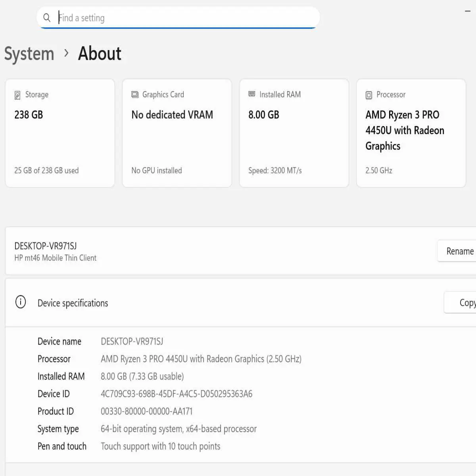Viewport: 476px width, 476px height.
Task: Click the 'Touch support with 10 touch points' value
Action: click(x=161, y=446)
